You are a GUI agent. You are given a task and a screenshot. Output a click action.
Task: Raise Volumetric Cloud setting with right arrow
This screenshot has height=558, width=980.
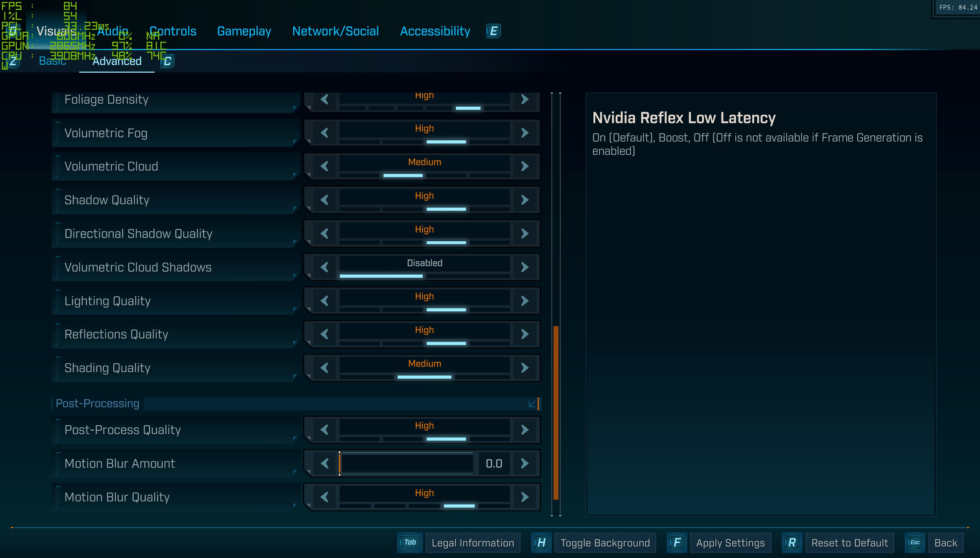[x=524, y=166]
